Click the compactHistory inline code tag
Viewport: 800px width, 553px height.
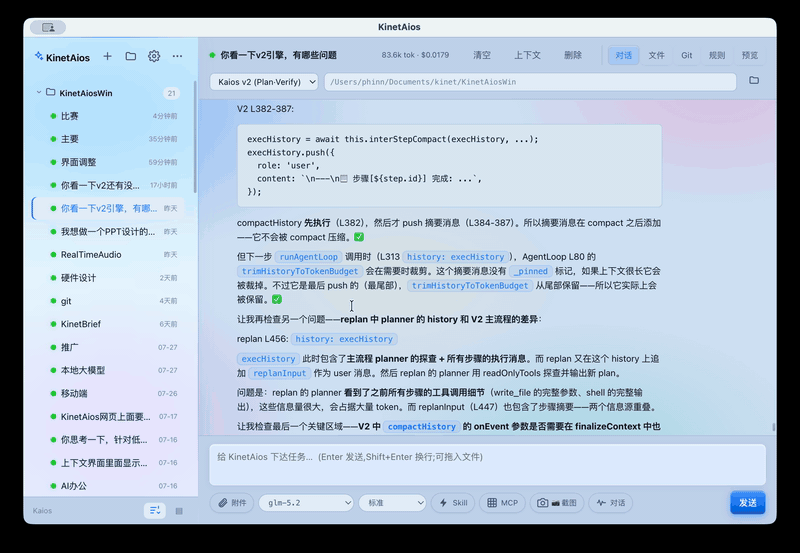click(421, 426)
